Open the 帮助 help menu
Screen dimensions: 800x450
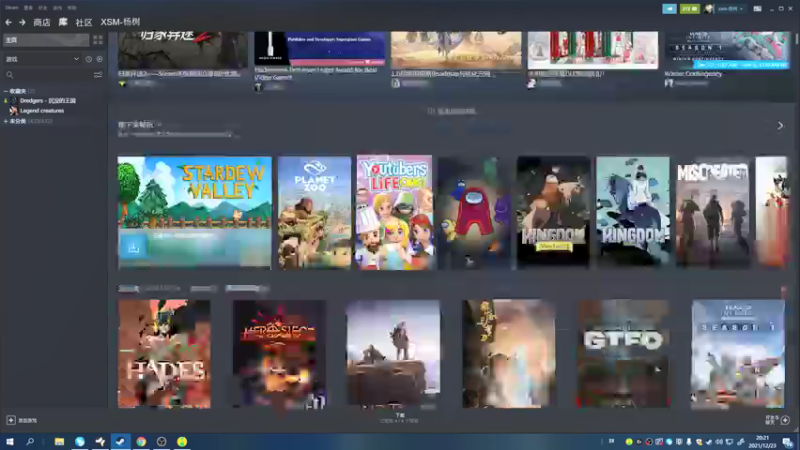click(x=72, y=8)
